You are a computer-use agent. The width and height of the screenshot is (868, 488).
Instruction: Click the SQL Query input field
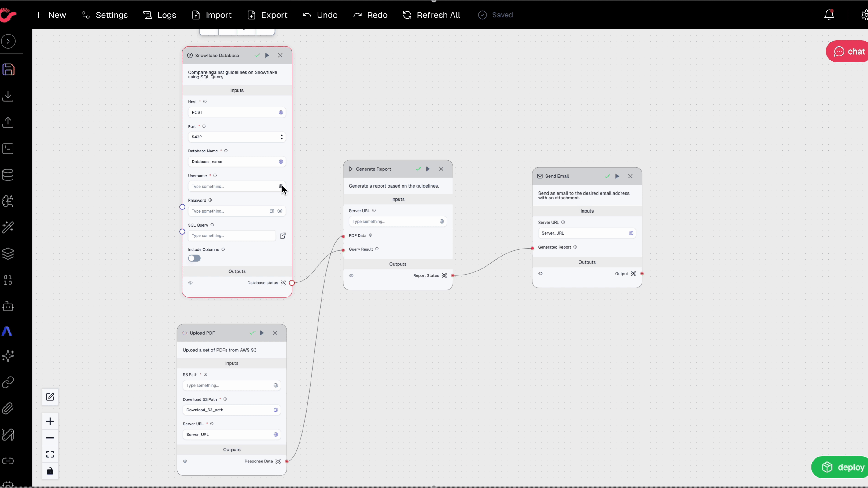click(x=232, y=236)
